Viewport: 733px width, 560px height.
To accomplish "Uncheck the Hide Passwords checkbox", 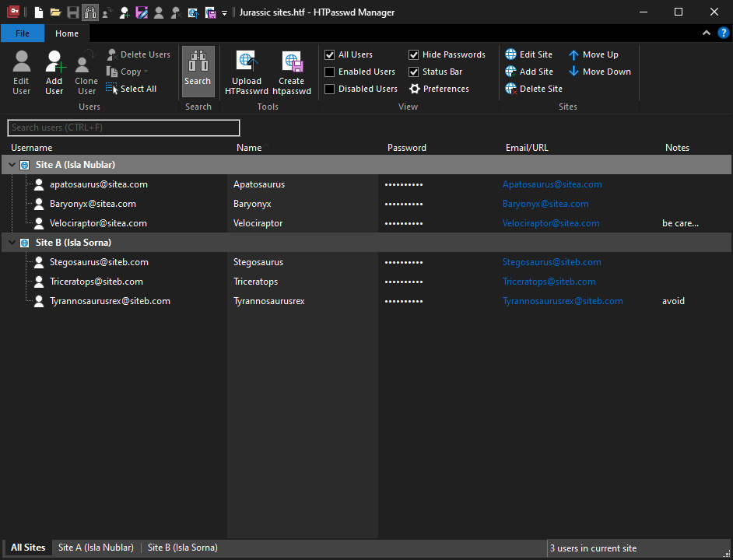I will tap(414, 54).
